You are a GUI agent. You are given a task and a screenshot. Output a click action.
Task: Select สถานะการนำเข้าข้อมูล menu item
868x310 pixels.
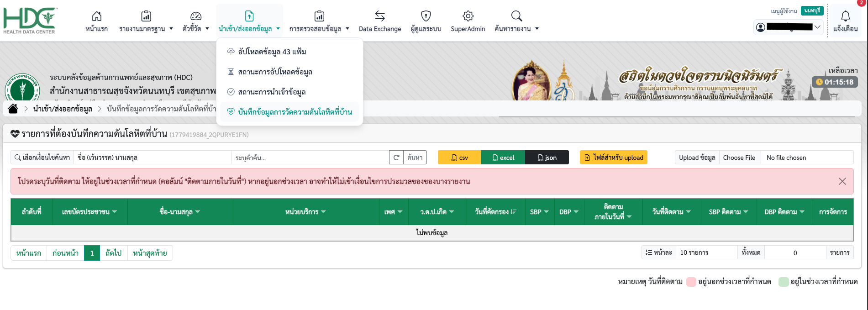pos(289,92)
